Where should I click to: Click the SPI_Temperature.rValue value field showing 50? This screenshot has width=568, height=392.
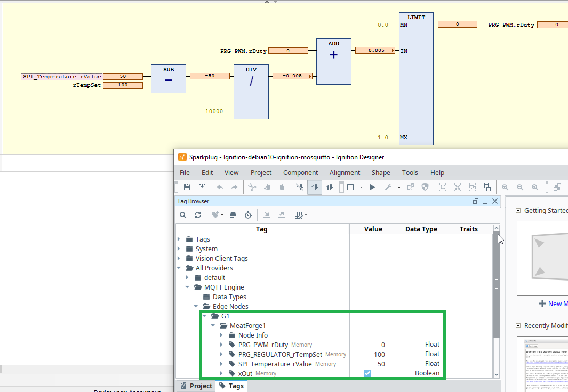pyautogui.click(x=123, y=76)
